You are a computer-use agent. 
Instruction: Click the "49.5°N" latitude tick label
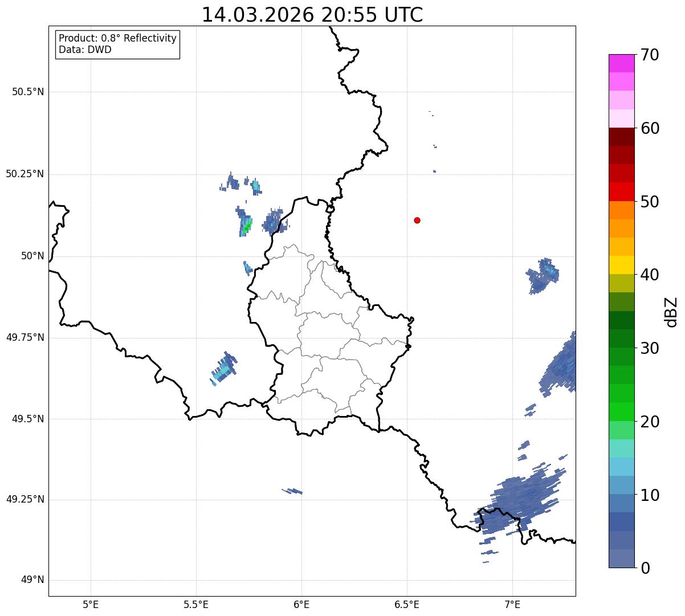[28, 419]
